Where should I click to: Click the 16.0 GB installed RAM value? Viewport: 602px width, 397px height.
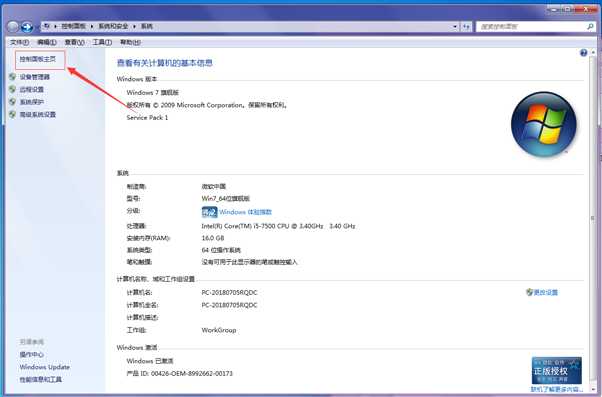pyautogui.click(x=213, y=238)
